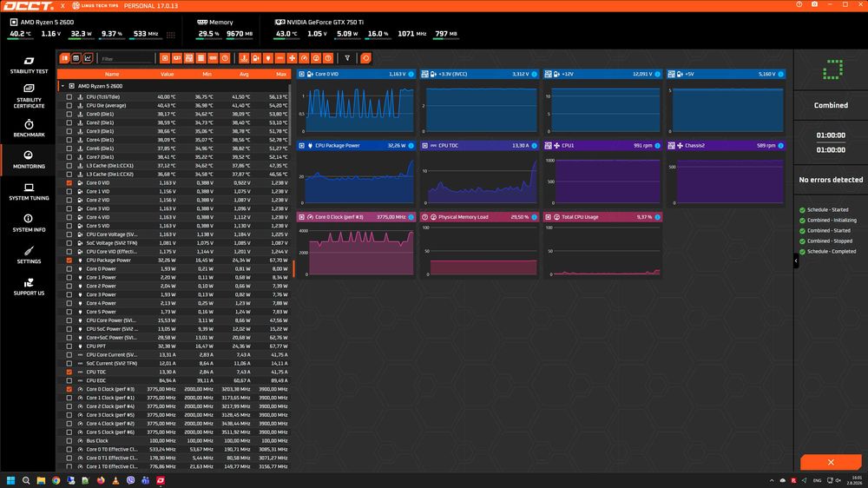Screen dimensions: 868x488
Task: Click the blue dot on CPU Package Power graph
Action: click(x=411, y=146)
